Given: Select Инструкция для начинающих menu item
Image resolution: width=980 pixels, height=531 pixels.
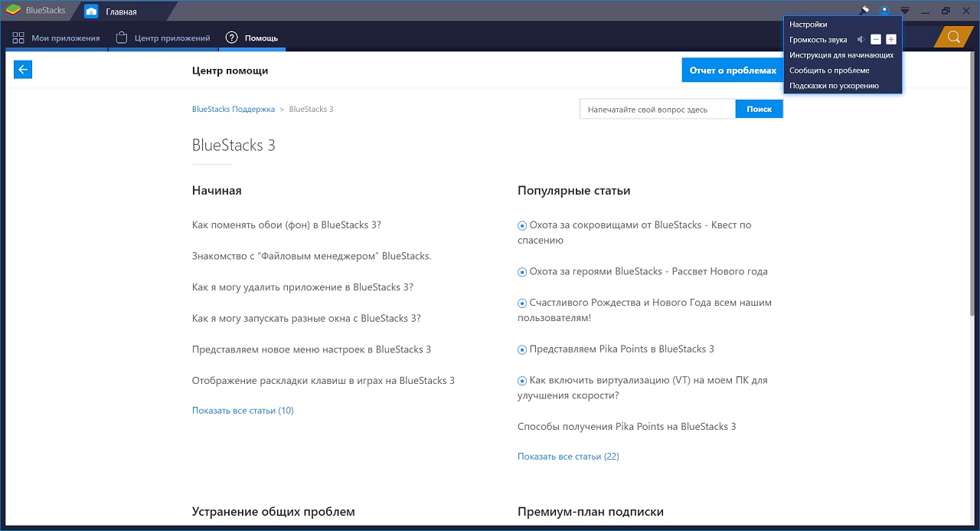Looking at the screenshot, I should [x=841, y=55].
